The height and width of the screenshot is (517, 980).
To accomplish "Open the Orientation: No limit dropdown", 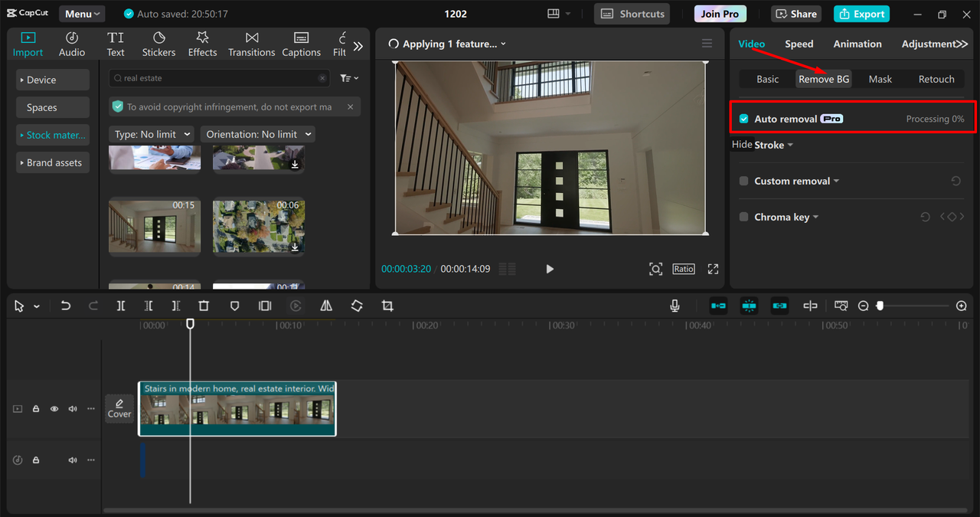I will [258, 134].
